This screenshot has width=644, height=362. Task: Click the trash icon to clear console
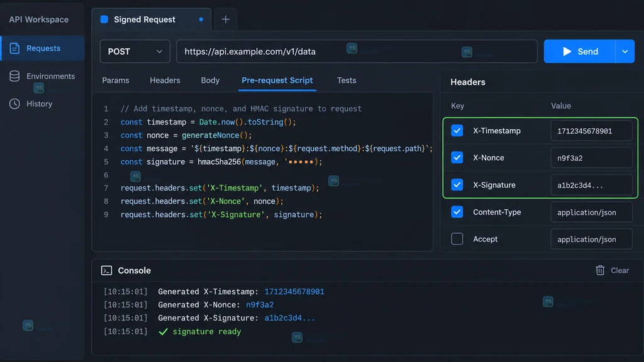600,270
